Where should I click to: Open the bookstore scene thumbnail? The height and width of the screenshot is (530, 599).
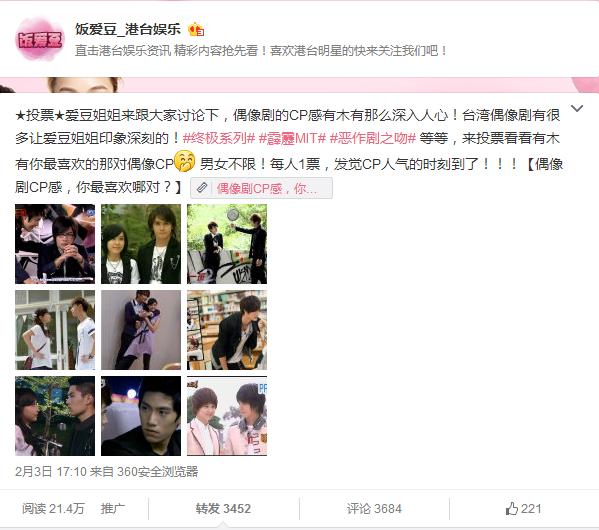[x=227, y=330]
